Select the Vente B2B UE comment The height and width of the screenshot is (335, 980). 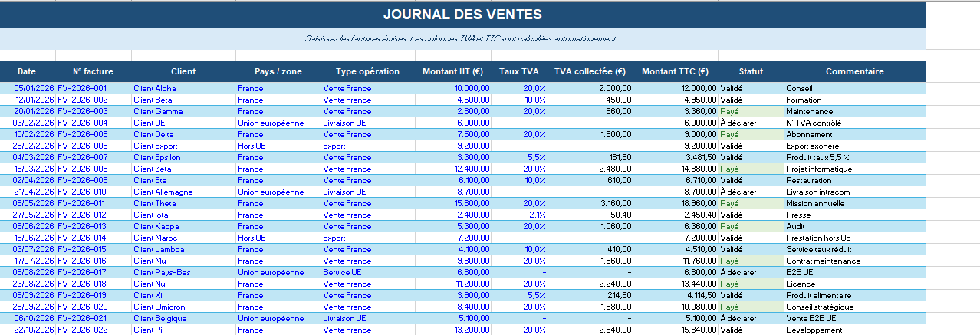(854, 318)
